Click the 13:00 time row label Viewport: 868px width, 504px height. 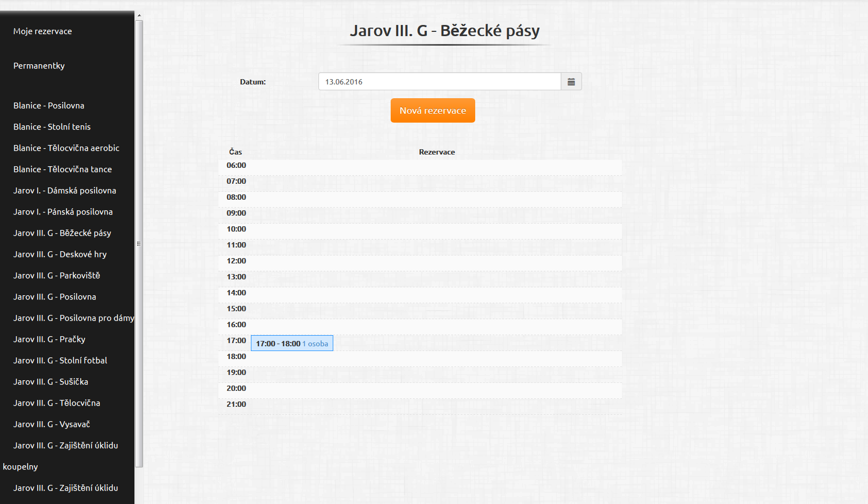pos(237,277)
